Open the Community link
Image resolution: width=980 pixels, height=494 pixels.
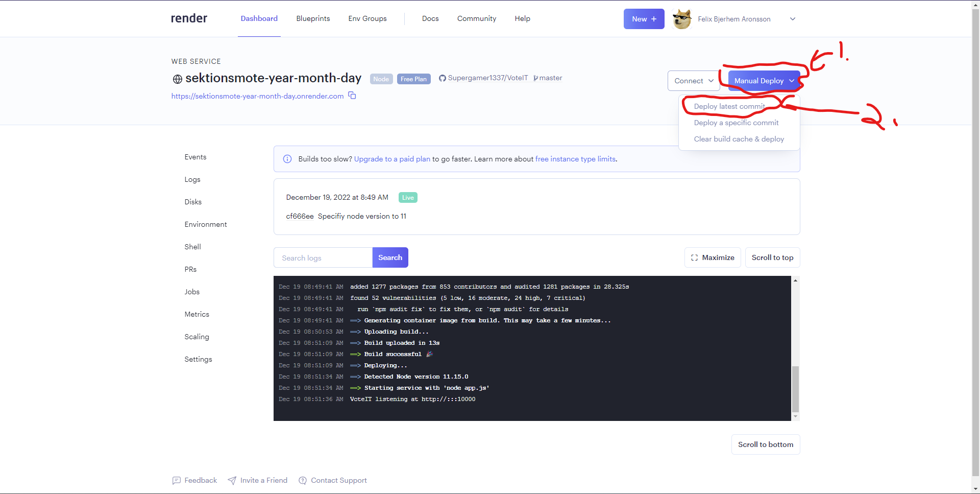[x=477, y=18]
